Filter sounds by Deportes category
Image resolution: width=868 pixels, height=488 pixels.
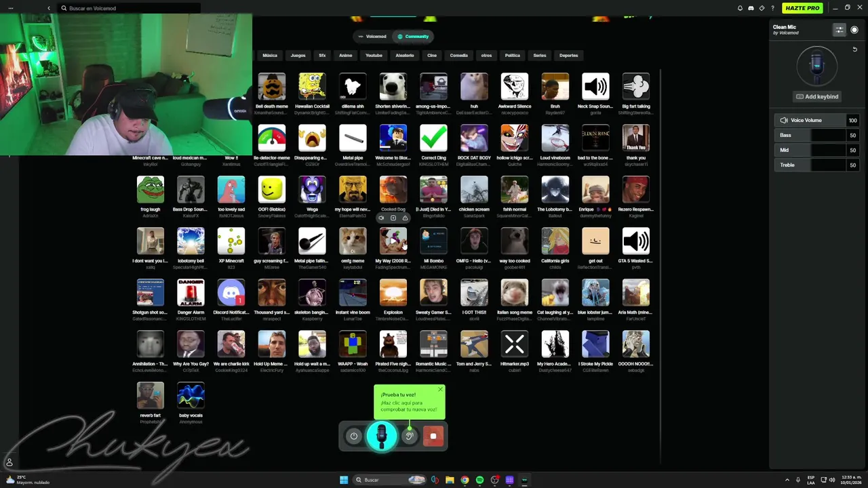(569, 56)
